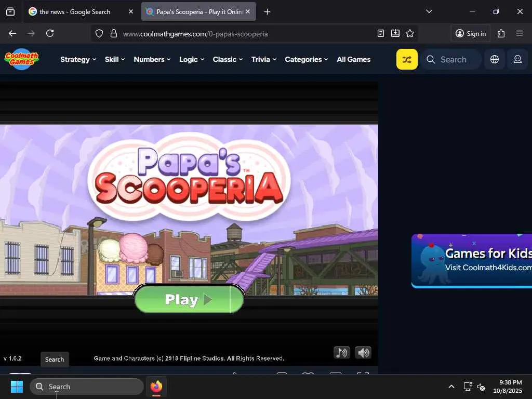532x399 pixels.
Task: Click the Papa's Scooperia title logo
Action: [189, 177]
